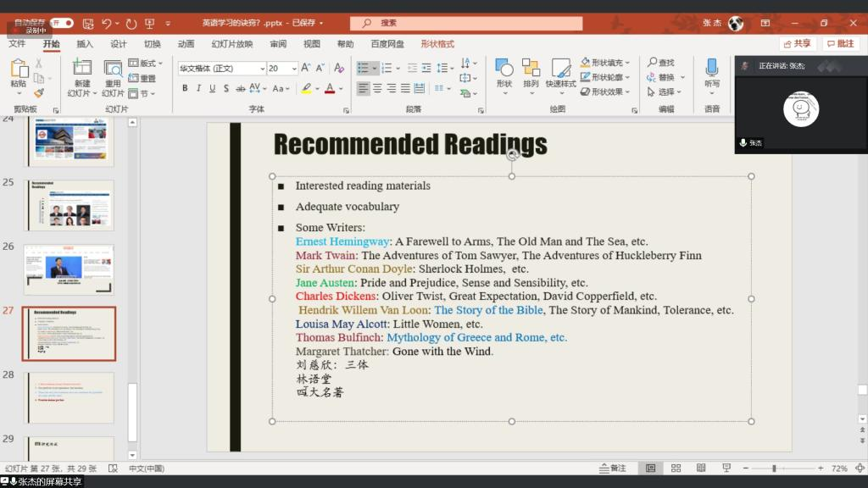The image size is (868, 488).
Task: Click the search (搜索) box in the title bar
Action: pyautogui.click(x=466, y=23)
